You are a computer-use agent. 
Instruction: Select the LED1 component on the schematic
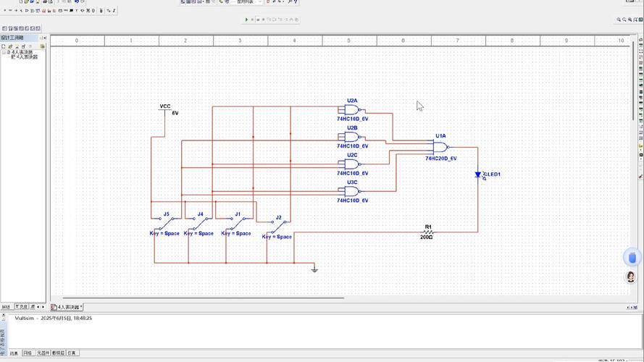coord(478,174)
